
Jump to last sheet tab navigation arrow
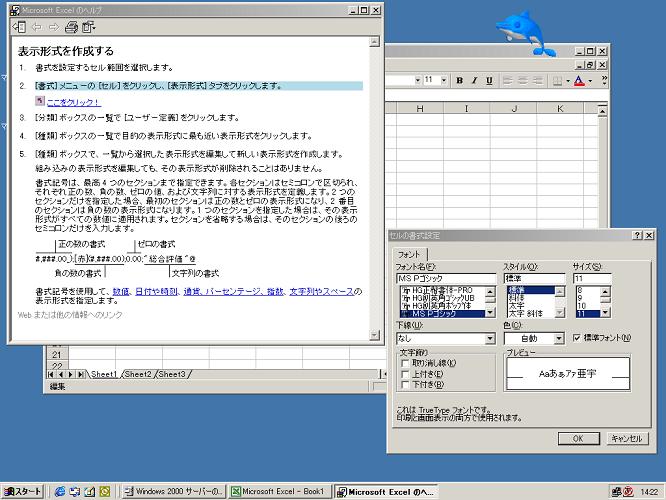coord(81,374)
